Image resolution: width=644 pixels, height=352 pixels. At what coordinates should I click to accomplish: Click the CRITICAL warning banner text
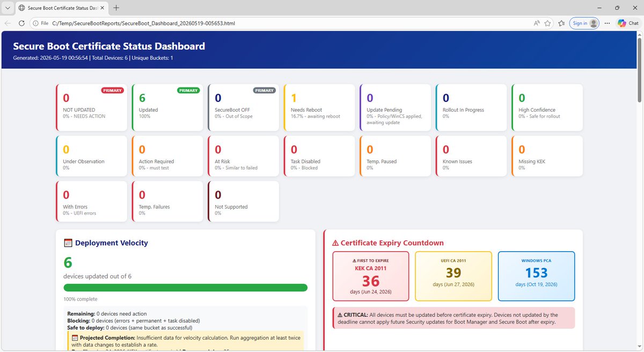click(453, 318)
